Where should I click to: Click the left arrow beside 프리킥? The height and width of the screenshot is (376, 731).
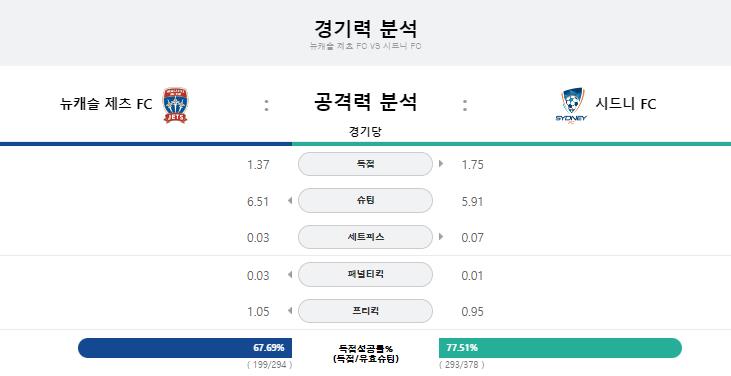pos(290,311)
